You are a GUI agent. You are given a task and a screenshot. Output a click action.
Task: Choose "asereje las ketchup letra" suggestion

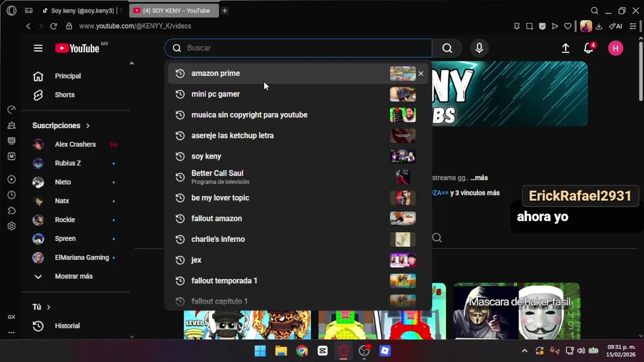298,136
